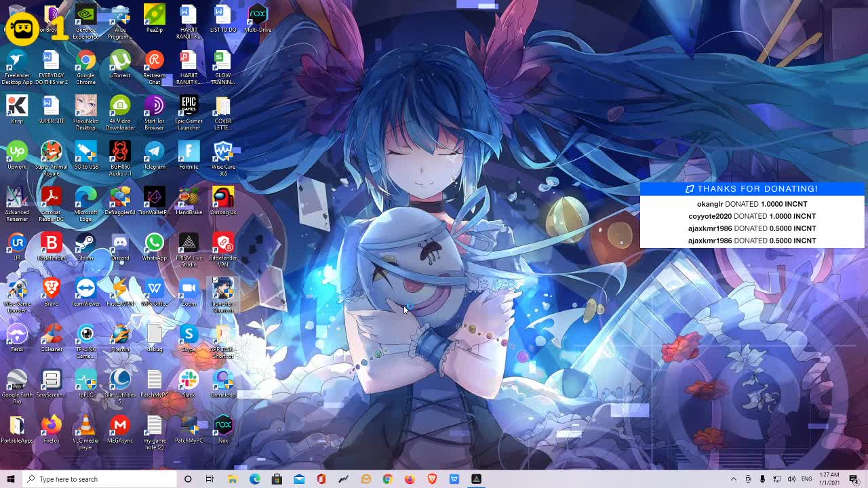Open Microsoft Edge desktop shortcut
868x488 pixels.
[85, 204]
